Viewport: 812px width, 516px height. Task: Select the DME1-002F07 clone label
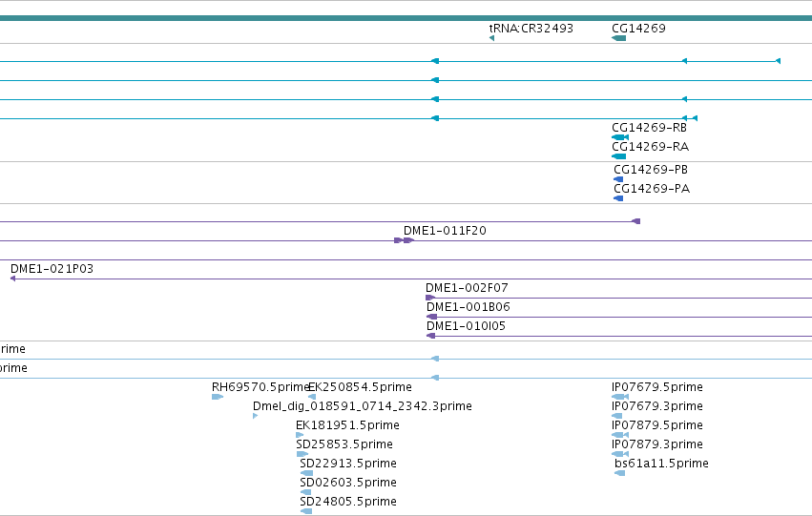468,288
